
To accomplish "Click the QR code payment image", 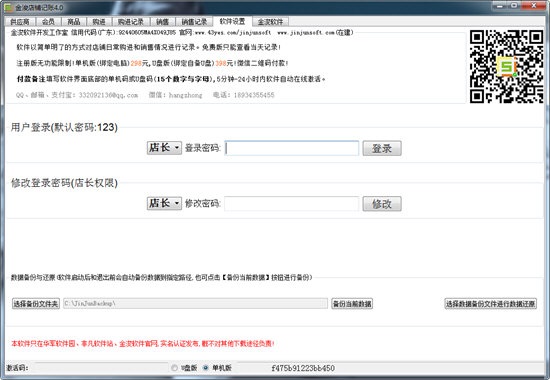I will click(507, 66).
